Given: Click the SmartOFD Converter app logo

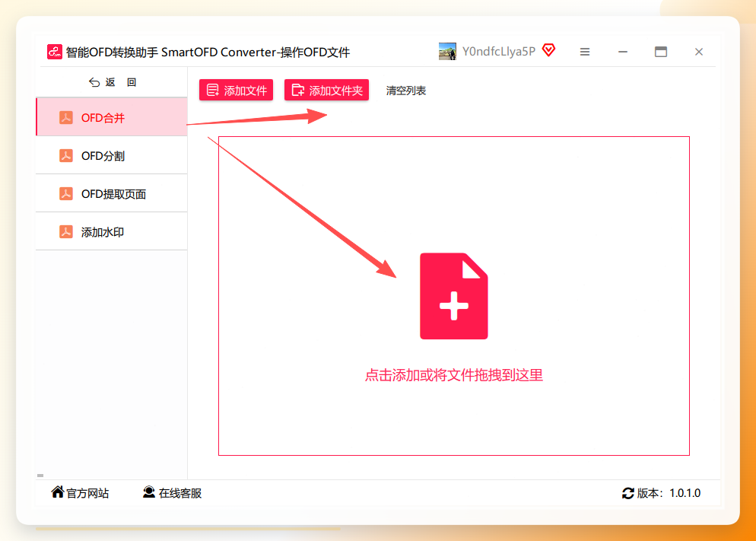Looking at the screenshot, I should [55, 52].
